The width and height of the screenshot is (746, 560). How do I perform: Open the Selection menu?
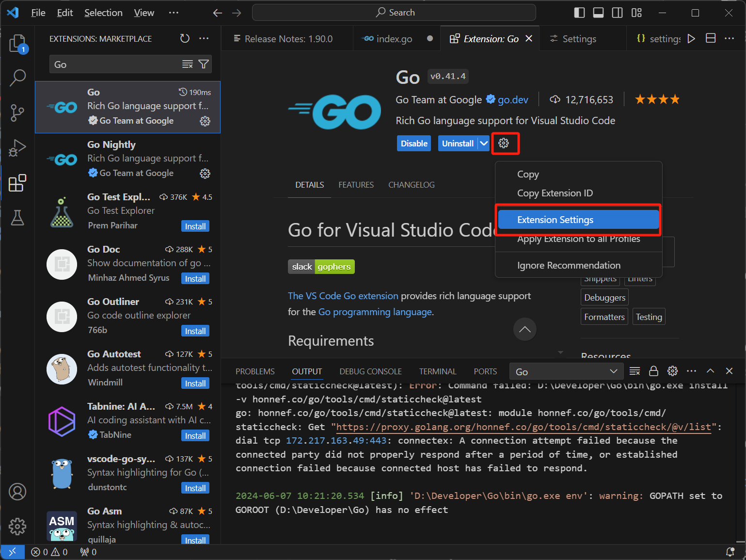point(103,13)
